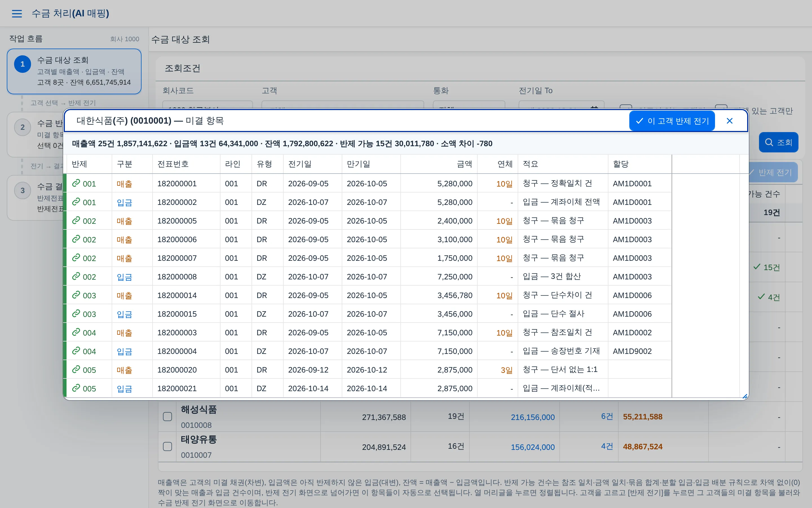
Task: Click the link icon for voucher 182000014
Action: (76, 295)
